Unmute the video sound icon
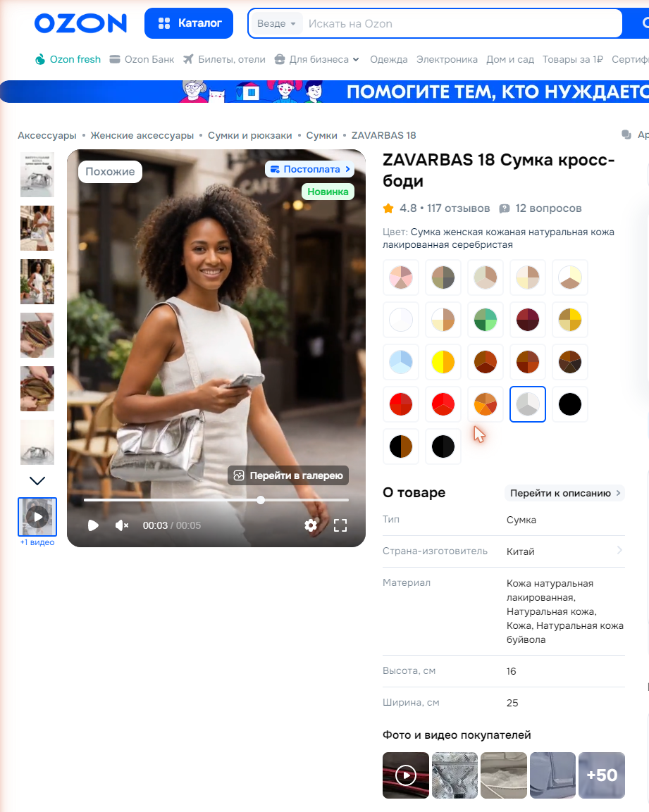The width and height of the screenshot is (649, 812). click(x=122, y=525)
